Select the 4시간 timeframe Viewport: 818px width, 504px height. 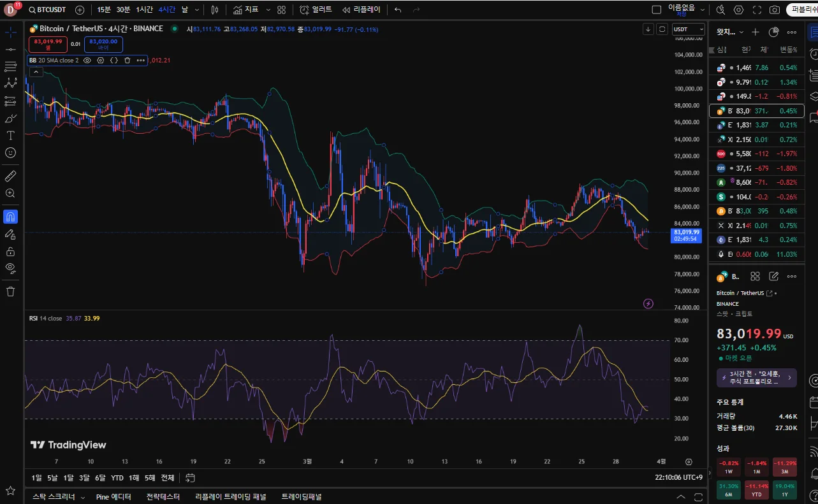(x=167, y=10)
